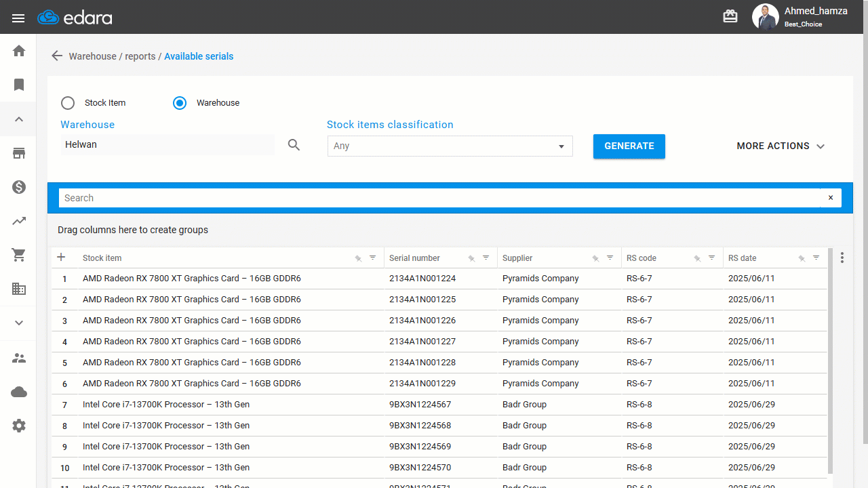Pin the RS code column
Image resolution: width=868 pixels, height=488 pixels.
coord(697,258)
